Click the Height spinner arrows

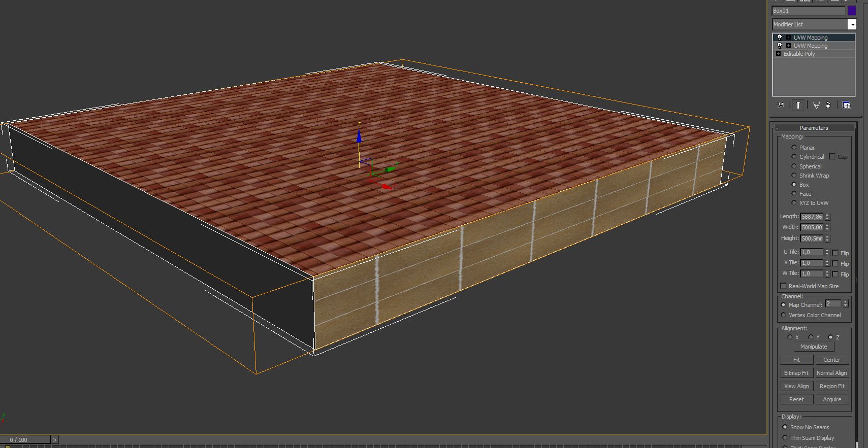click(827, 238)
